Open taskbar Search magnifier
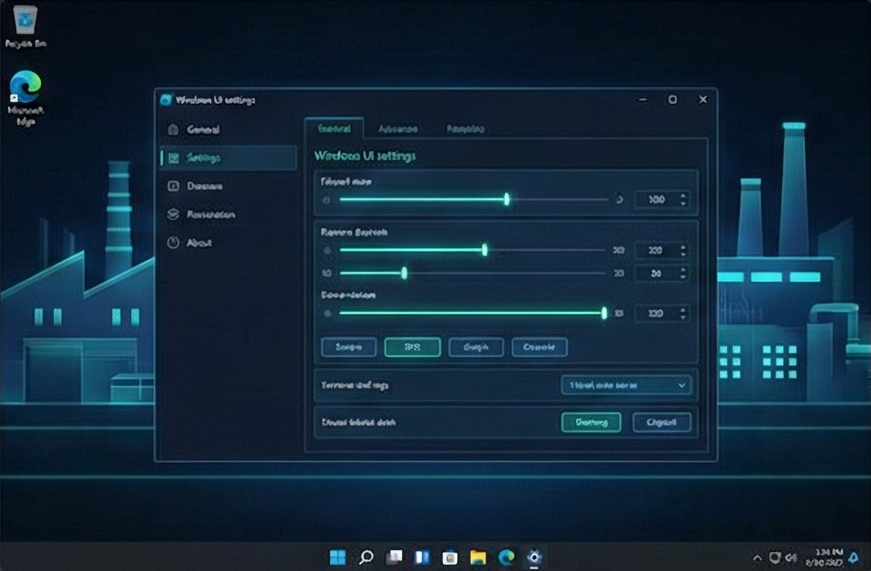Screen dimensions: 871x571 coord(366,557)
